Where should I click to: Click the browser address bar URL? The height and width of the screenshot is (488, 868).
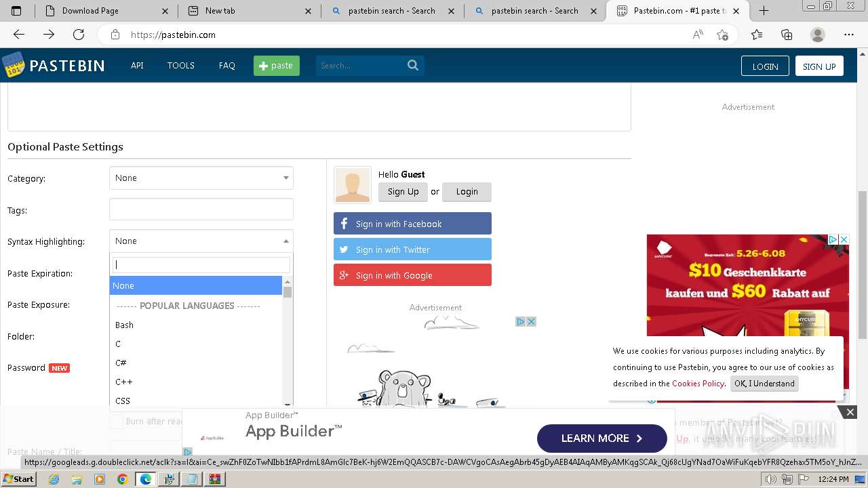tap(173, 35)
